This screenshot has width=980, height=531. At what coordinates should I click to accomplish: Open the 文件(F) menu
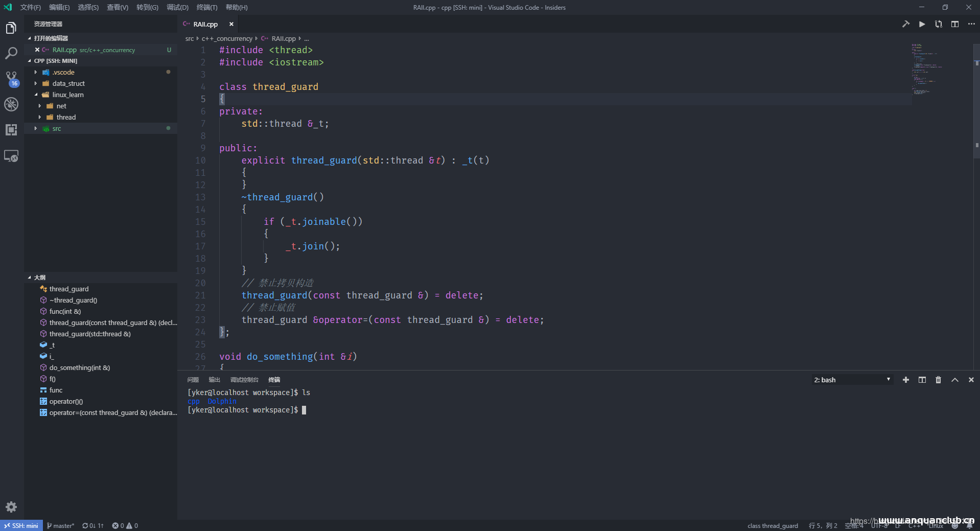(x=30, y=7)
